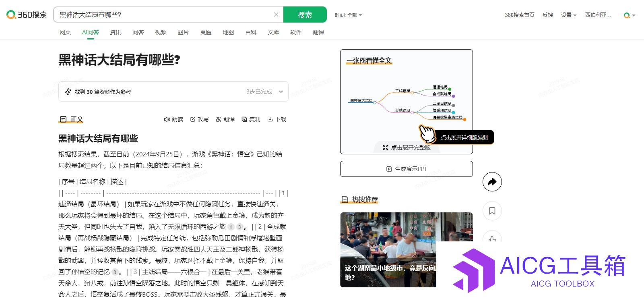Click the 热搜推荐 section icon

coord(345,199)
